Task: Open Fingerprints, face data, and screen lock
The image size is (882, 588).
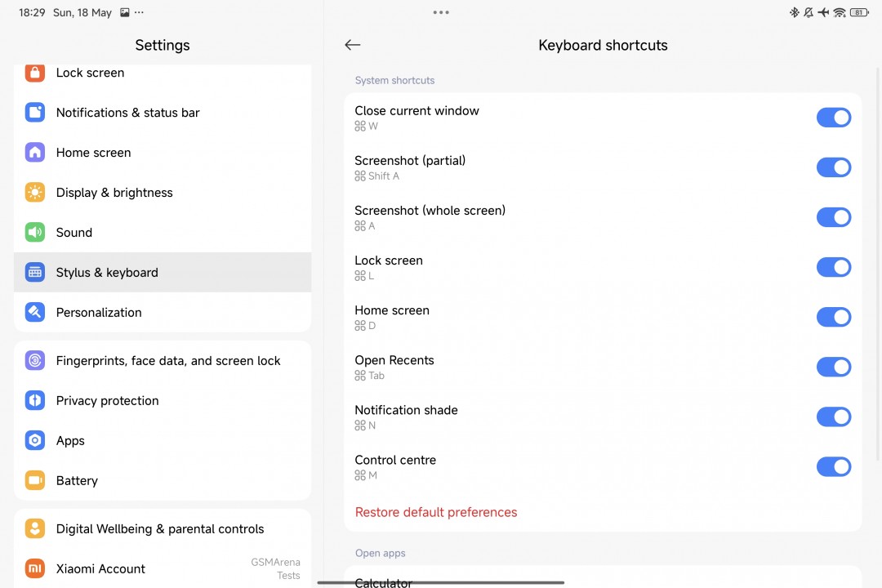Action: [168, 361]
